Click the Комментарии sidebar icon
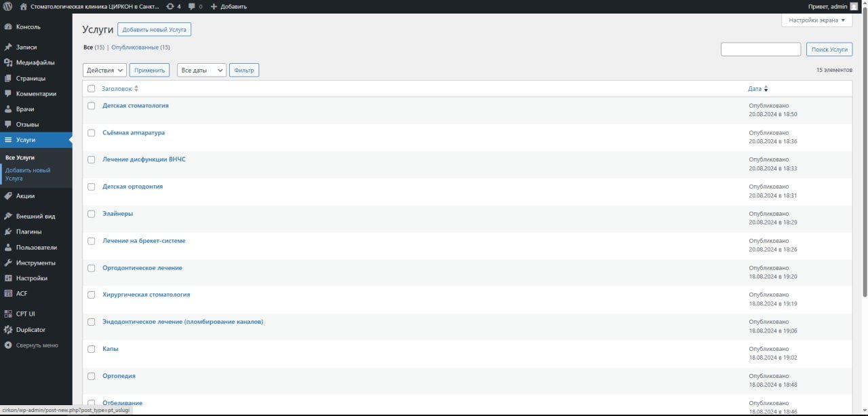The height and width of the screenshot is (416, 868). click(8, 94)
